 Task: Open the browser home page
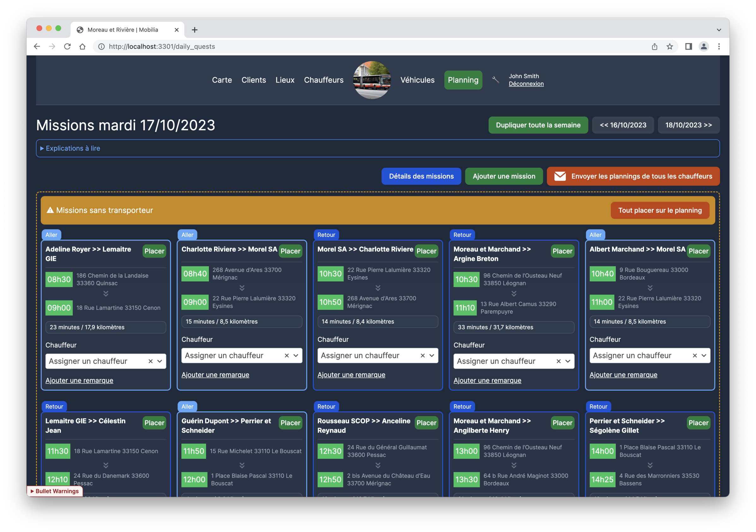point(82,46)
